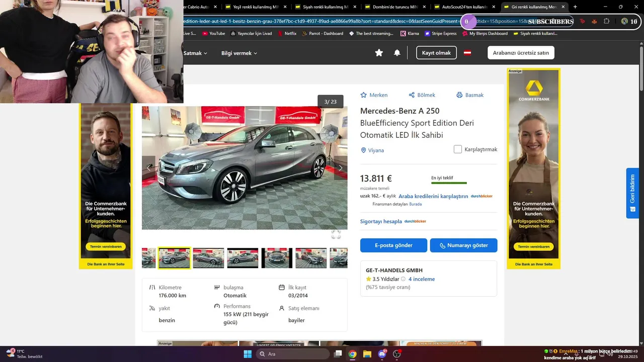Open the Windows Start menu
Viewport: 644px width, 362px height.
[248, 354]
